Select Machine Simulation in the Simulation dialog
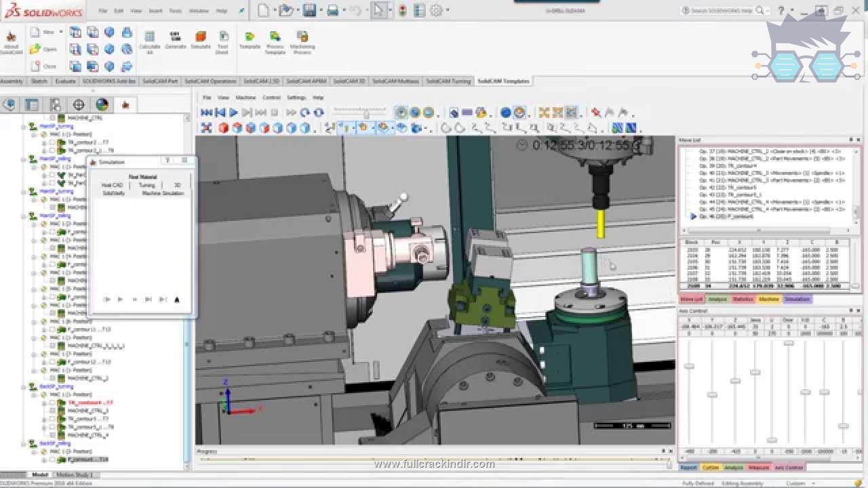 click(x=163, y=193)
